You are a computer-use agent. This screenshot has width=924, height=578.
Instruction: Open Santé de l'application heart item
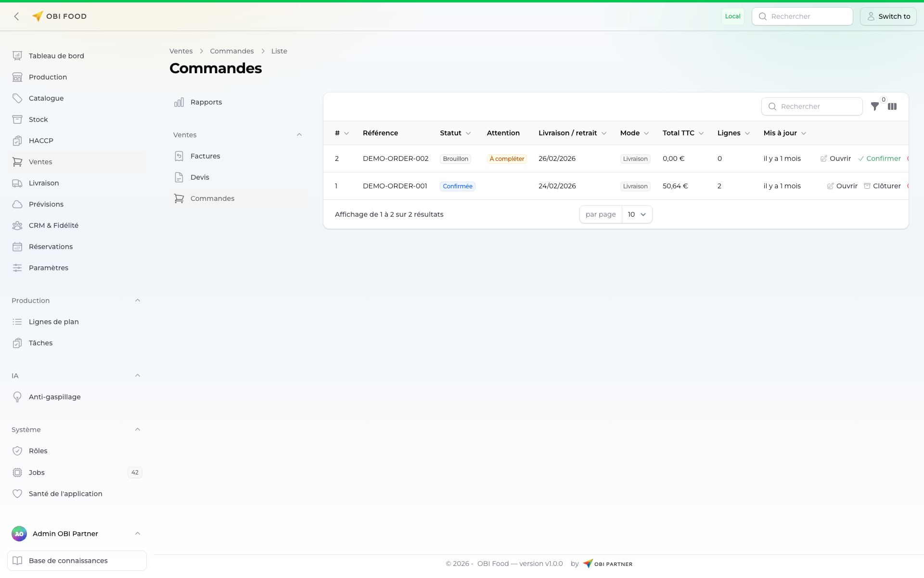click(x=65, y=494)
